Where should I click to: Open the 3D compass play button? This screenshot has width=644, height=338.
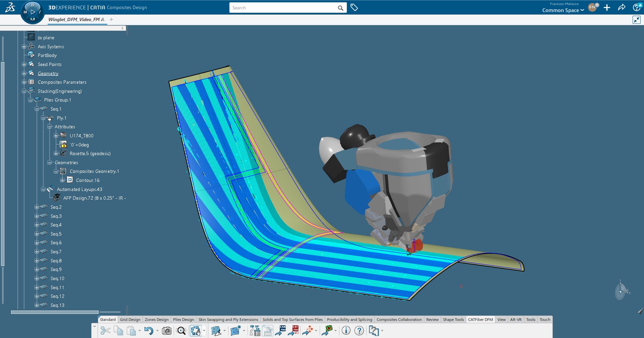pyautogui.click(x=33, y=12)
